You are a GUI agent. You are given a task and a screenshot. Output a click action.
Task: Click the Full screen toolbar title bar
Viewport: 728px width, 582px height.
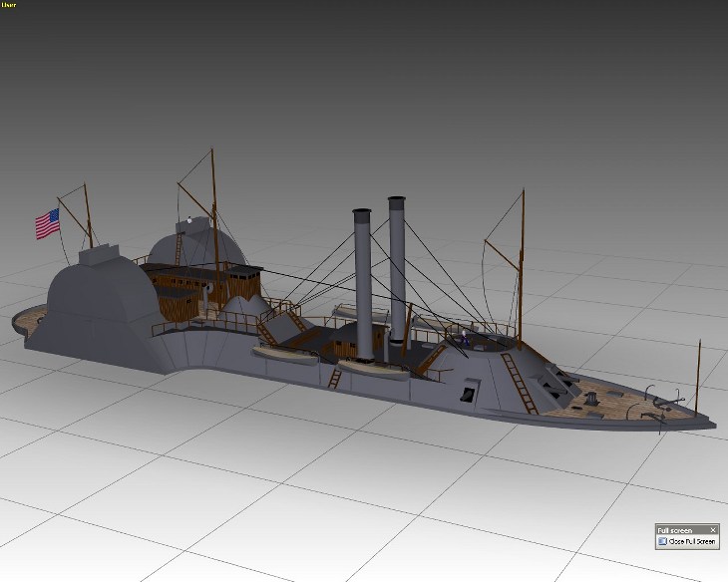pyautogui.click(x=678, y=529)
